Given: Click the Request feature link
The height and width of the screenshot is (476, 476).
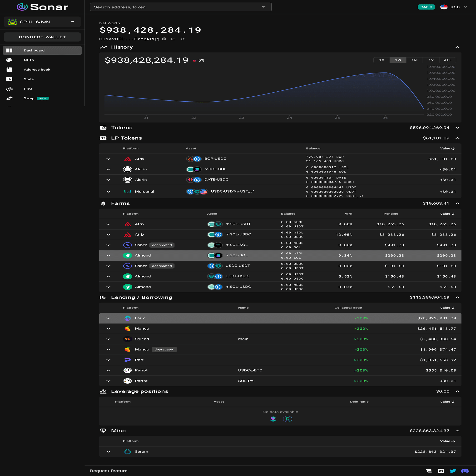Looking at the screenshot, I should point(109,471).
